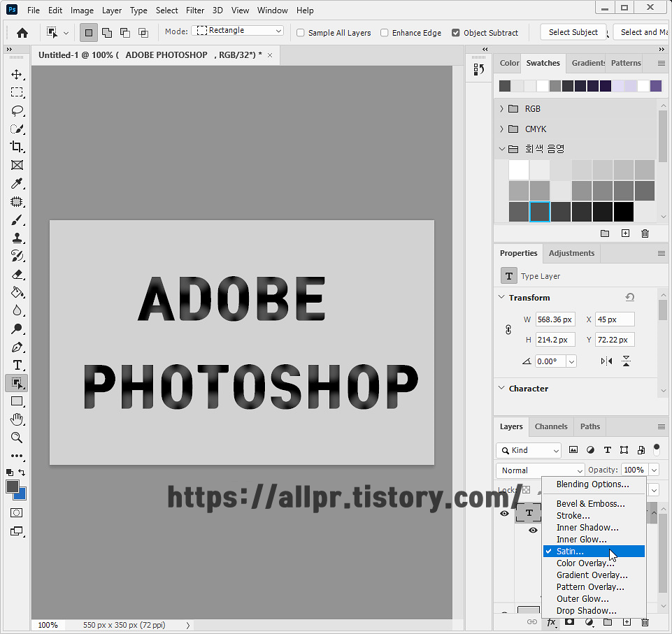Flip horizontally in Transform properties

[x=606, y=361]
